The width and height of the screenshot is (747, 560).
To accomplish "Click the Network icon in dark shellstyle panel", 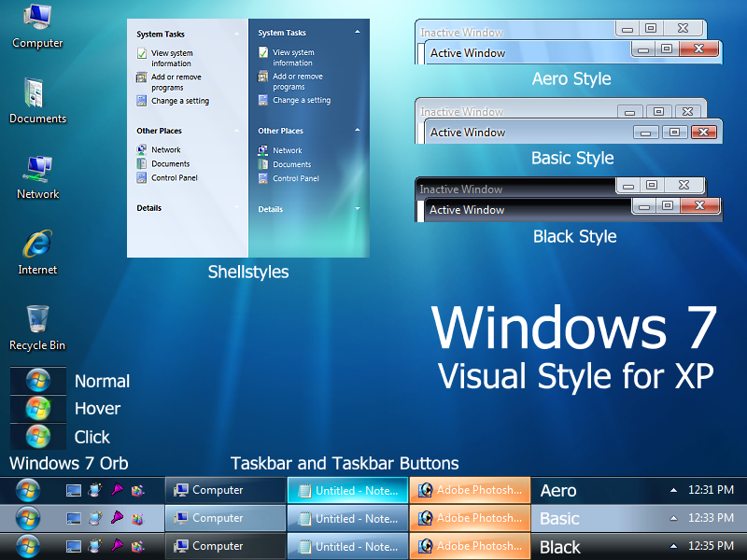I will tap(263, 150).
